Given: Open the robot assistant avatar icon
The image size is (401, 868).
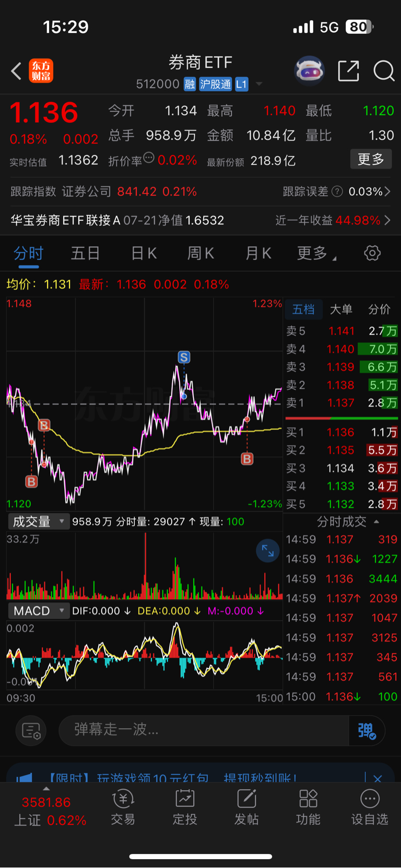Looking at the screenshot, I should (309, 70).
